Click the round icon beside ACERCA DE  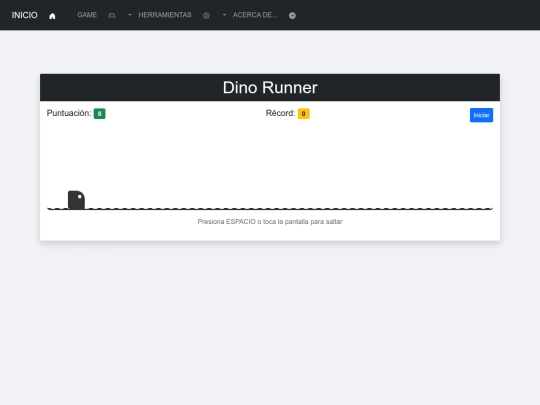[292, 15]
